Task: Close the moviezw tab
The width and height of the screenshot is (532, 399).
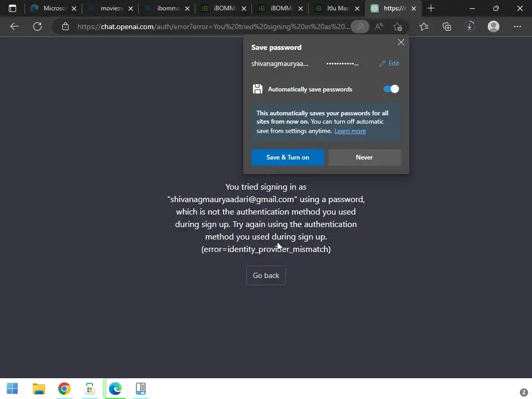Action: 130,9
